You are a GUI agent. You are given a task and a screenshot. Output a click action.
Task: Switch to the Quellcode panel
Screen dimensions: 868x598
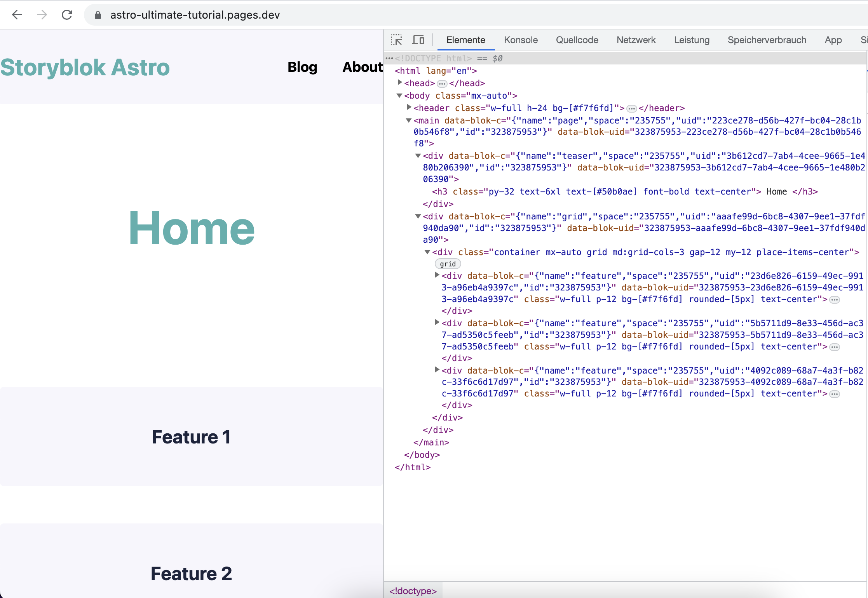tap(577, 40)
